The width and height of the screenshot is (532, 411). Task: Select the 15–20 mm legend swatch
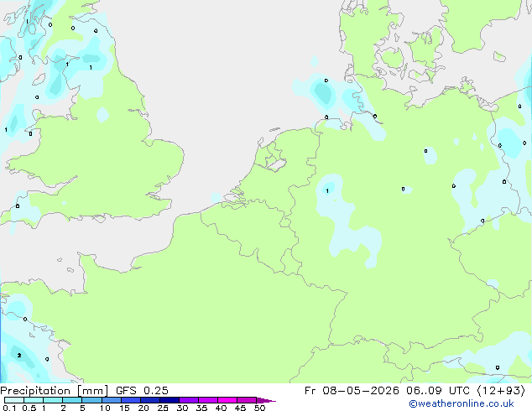pos(131,400)
